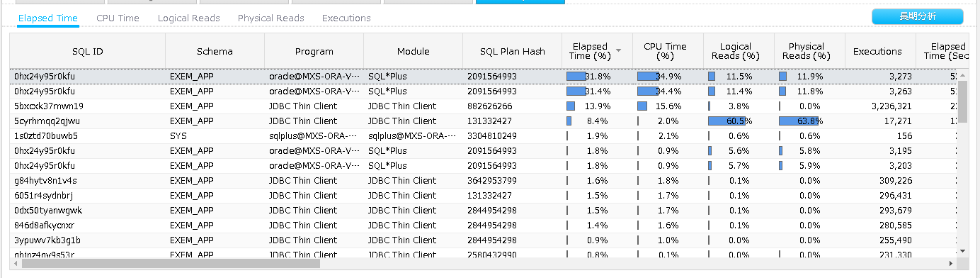Select the Physical Reads tab
The image size is (980, 278).
click(x=270, y=18)
